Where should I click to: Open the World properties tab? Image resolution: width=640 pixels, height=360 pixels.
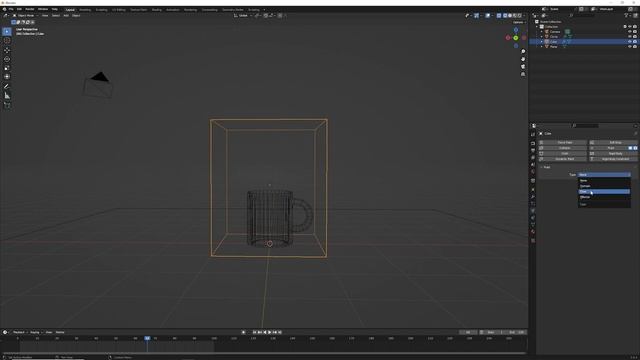[x=533, y=171]
